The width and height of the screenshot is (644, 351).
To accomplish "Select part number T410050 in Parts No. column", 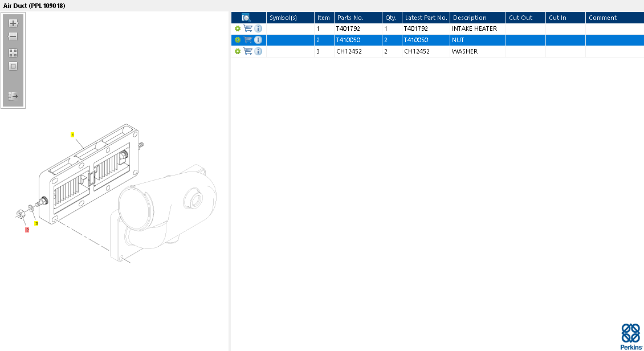I will (348, 40).
